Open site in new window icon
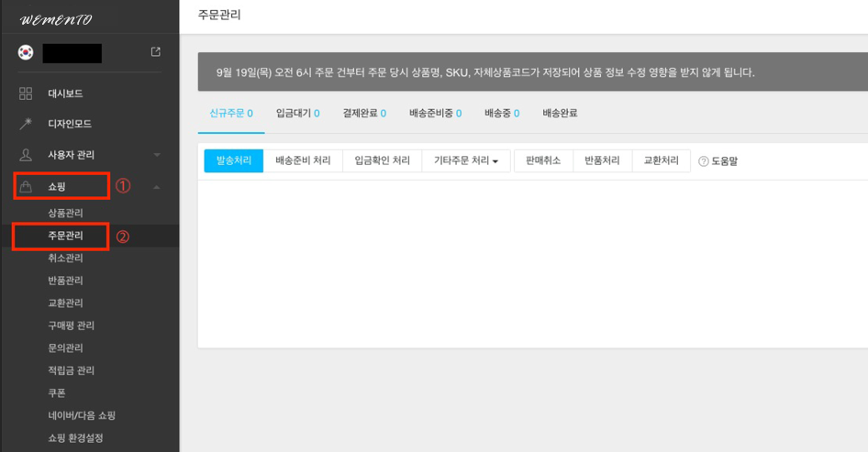 pos(156,51)
